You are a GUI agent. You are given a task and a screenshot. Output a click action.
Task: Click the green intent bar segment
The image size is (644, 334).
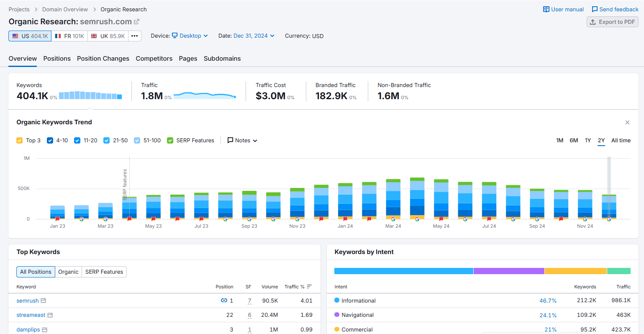click(619, 271)
